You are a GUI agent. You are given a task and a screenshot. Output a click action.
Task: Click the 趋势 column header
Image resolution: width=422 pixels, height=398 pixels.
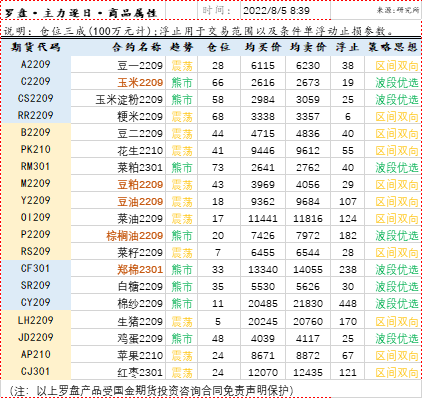click(182, 47)
